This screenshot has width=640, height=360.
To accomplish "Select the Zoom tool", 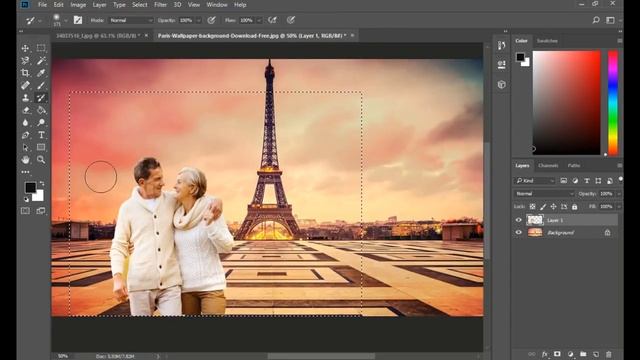I will tap(41, 160).
